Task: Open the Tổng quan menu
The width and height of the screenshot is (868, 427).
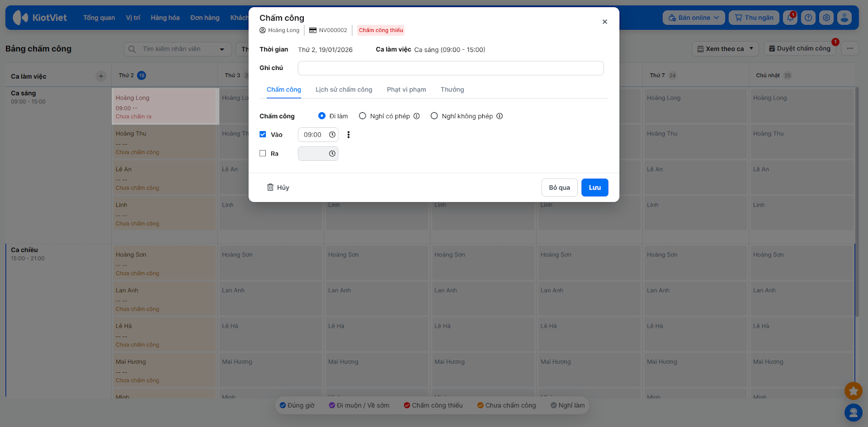Action: [x=99, y=18]
